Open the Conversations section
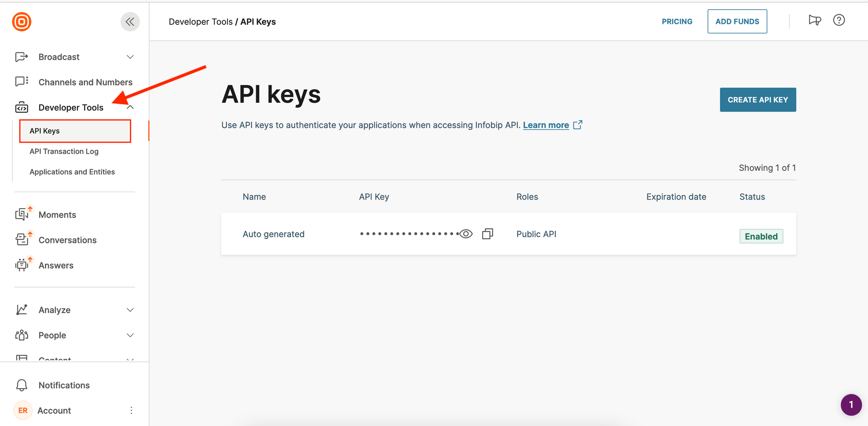868x426 pixels. pyautogui.click(x=68, y=240)
